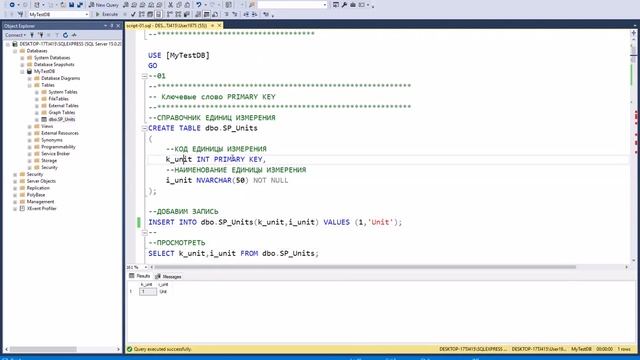Viewport: 640px width, 360px height.
Task: Click the Navigate Backward icon
Action: click(12, 5)
